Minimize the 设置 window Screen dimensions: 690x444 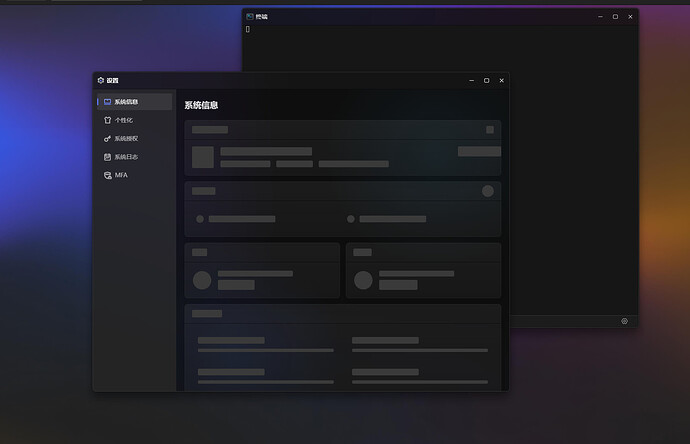tap(471, 81)
